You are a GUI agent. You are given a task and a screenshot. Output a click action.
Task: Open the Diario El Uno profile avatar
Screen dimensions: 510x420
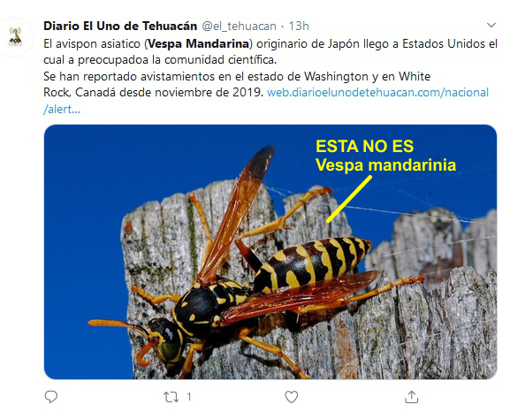[15, 36]
